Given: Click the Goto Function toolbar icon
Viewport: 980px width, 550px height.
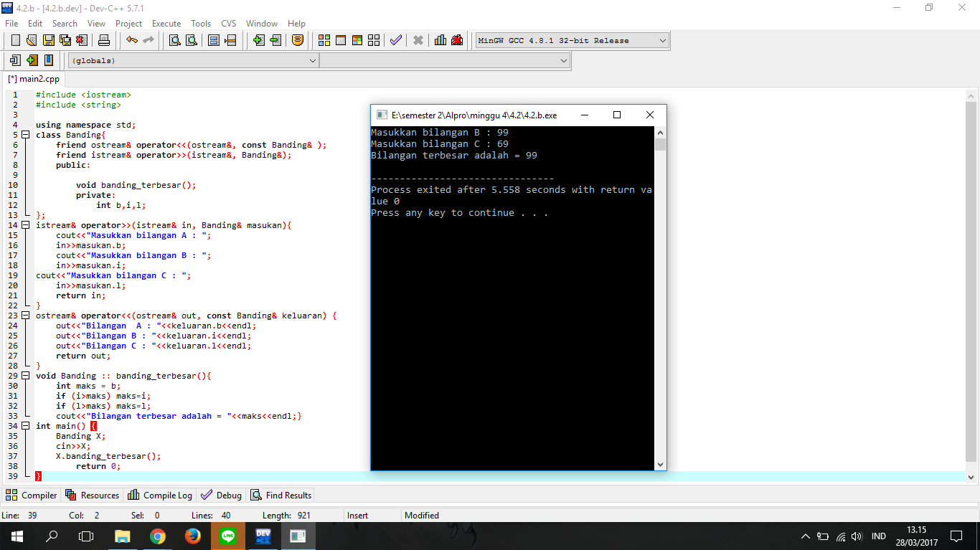Looking at the screenshot, I should click(x=214, y=40).
